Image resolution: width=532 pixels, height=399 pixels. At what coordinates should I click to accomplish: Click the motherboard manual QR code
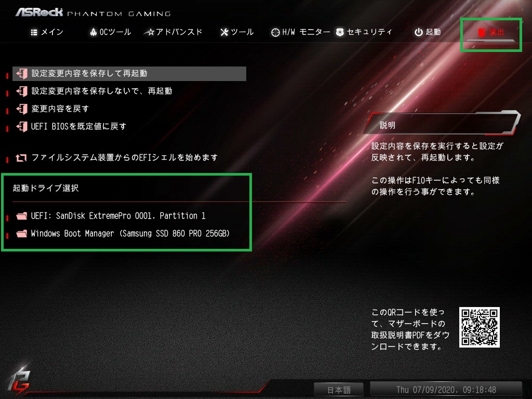click(480, 327)
